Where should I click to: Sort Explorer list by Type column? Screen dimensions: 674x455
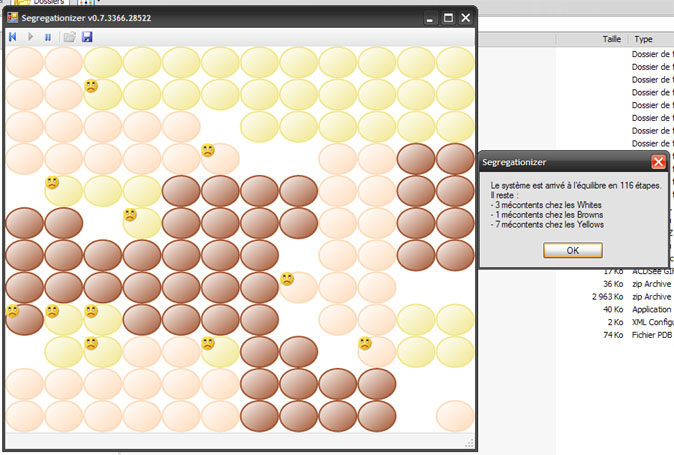pyautogui.click(x=651, y=39)
